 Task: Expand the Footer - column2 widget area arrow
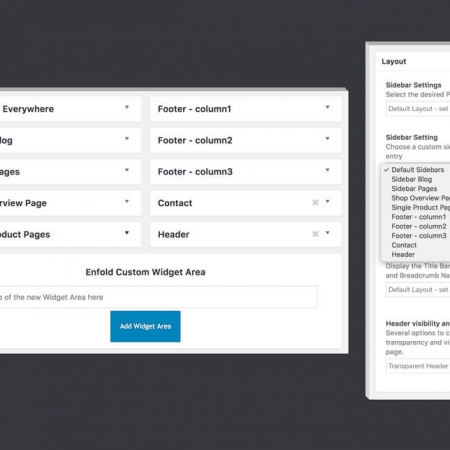[x=327, y=139]
